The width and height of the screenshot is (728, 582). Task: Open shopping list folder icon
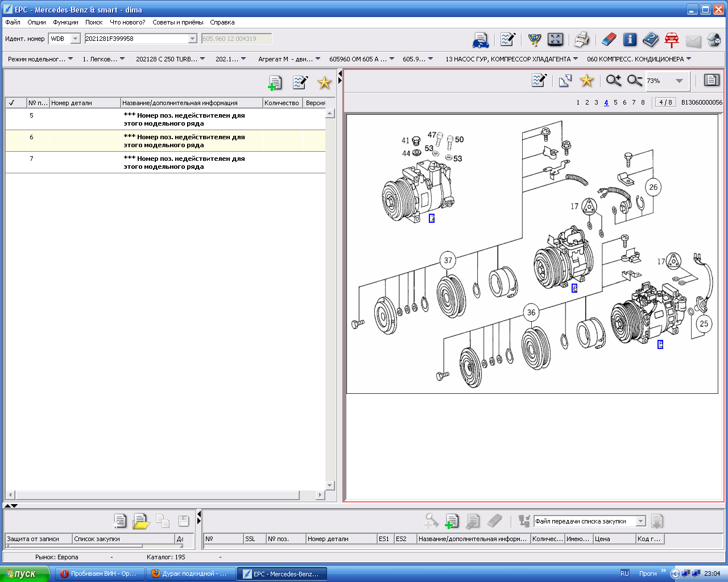141,521
